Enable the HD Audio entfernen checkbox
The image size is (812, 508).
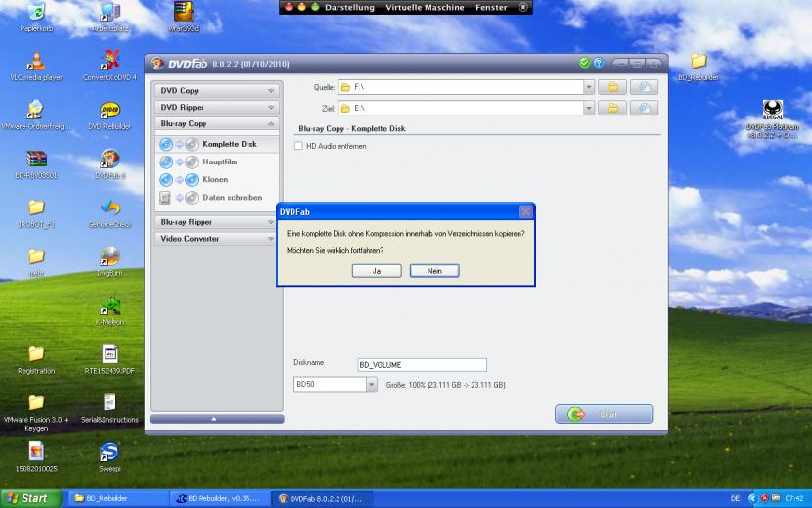point(298,146)
